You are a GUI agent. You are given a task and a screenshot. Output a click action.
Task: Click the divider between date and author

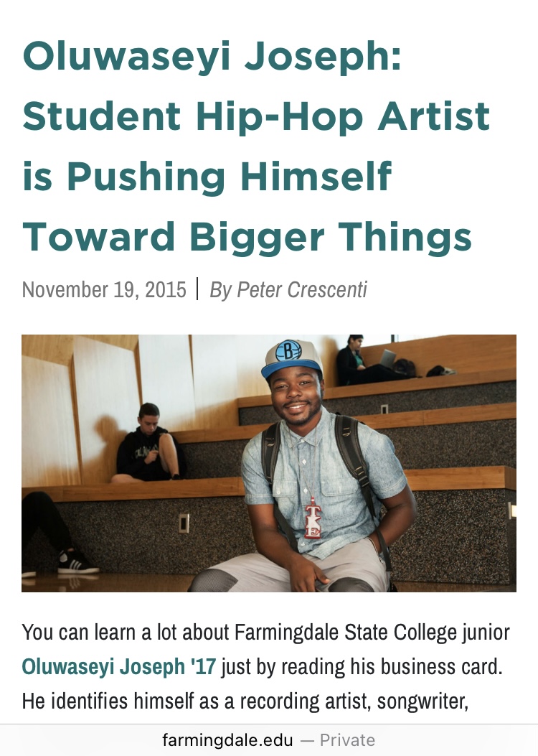(x=197, y=289)
